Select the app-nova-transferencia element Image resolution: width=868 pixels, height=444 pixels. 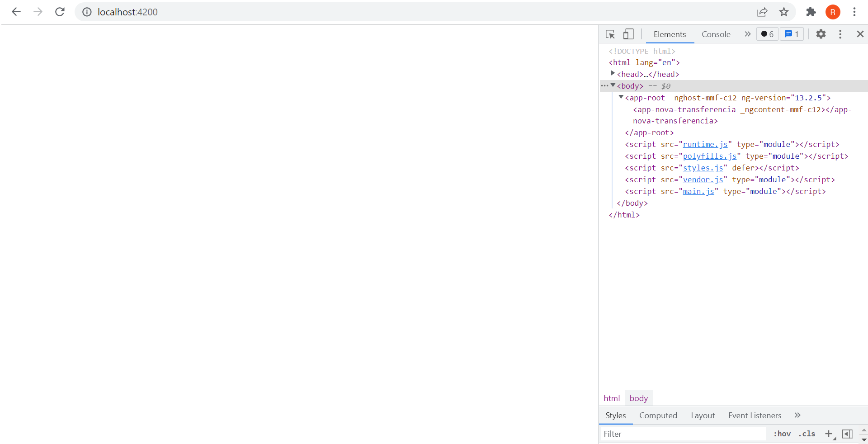click(x=742, y=115)
